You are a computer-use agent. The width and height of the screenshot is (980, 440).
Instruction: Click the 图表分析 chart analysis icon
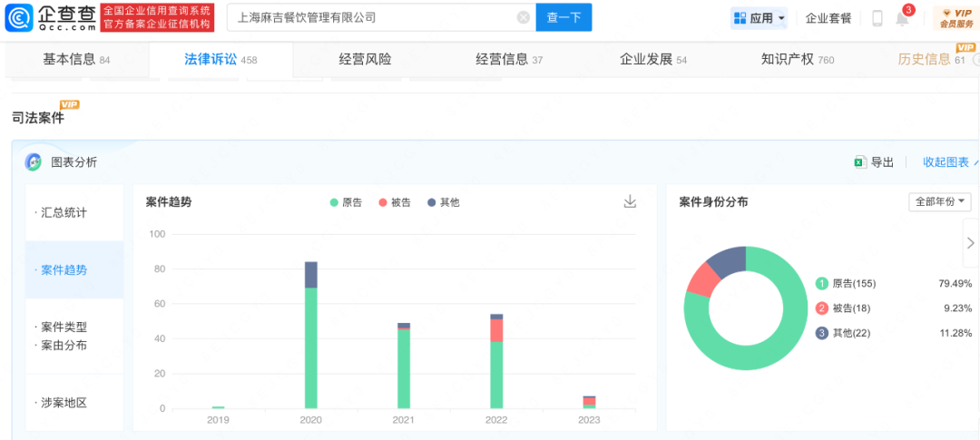(34, 162)
